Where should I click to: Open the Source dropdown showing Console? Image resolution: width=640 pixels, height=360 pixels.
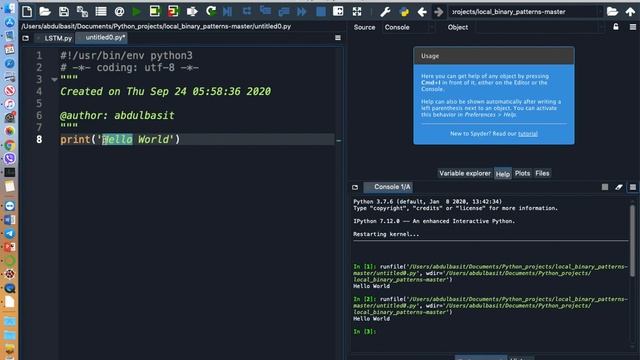tap(409, 27)
